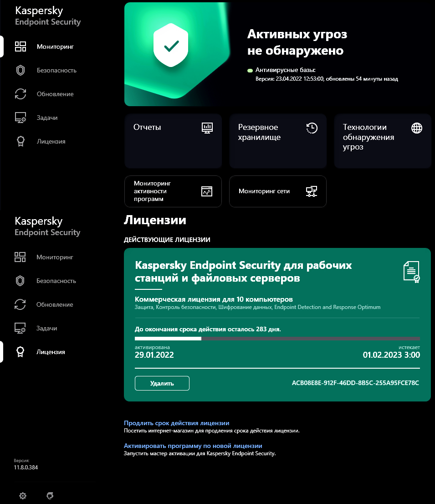
Task: Click the Удалить button on the license card
Action: click(162, 383)
